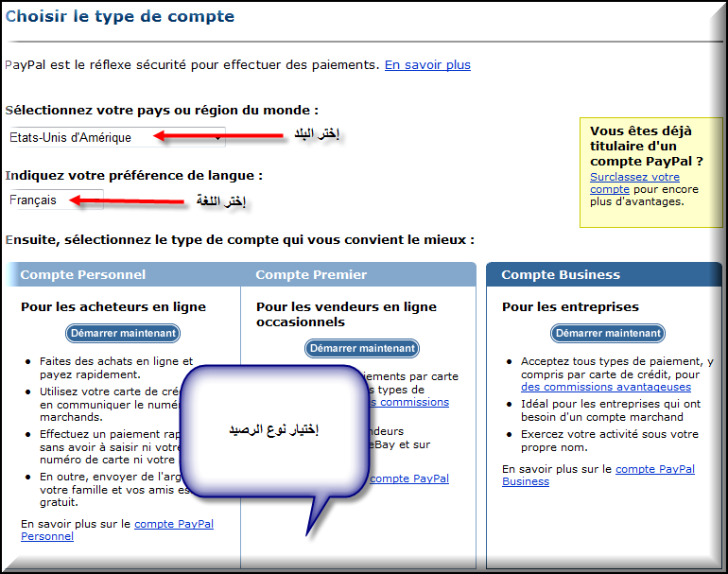The image size is (728, 574).
Task: Click 'Ensuite, sélectionnez le type de compte' heading
Action: [239, 240]
